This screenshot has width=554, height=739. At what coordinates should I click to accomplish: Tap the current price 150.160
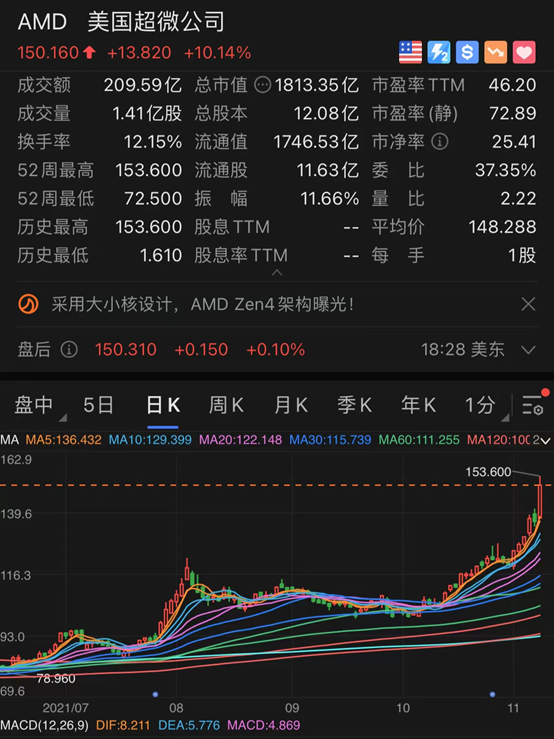[48, 53]
